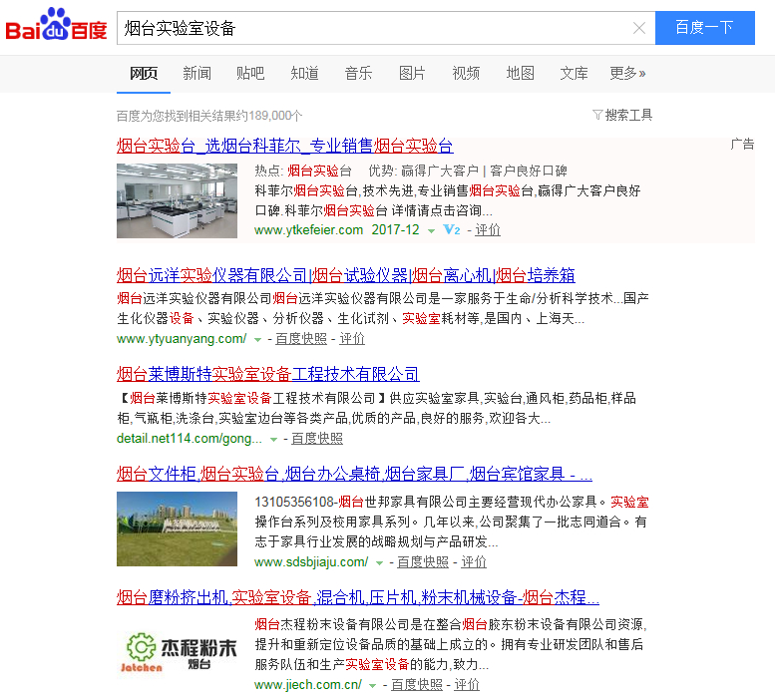The image size is (775, 700).
Task: Clear the search box with X icon
Action: click(x=639, y=28)
